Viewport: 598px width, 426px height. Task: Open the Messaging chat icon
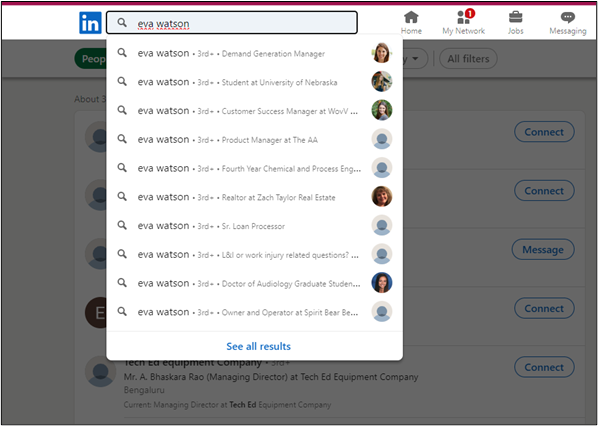coord(567,23)
